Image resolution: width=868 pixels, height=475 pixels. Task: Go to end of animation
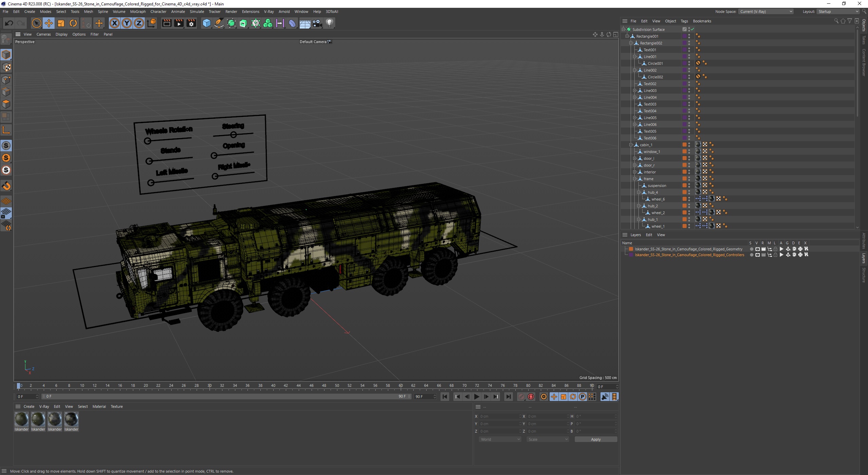(508, 397)
